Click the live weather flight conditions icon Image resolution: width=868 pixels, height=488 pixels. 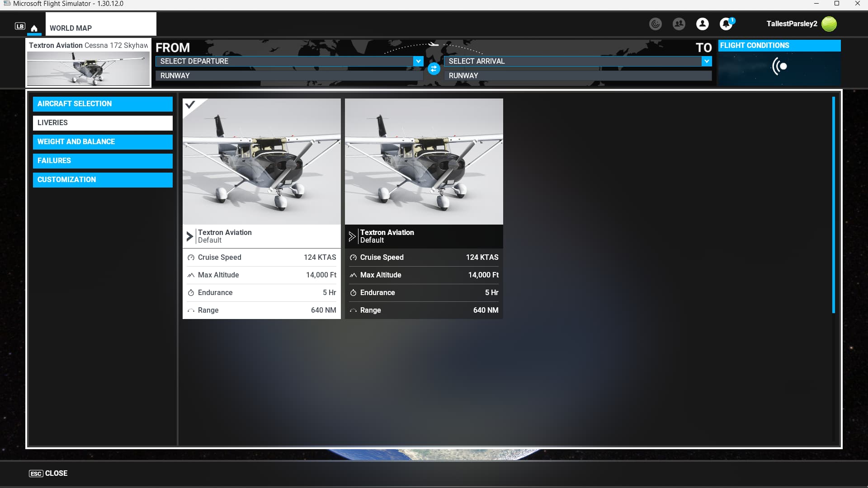[x=779, y=66]
